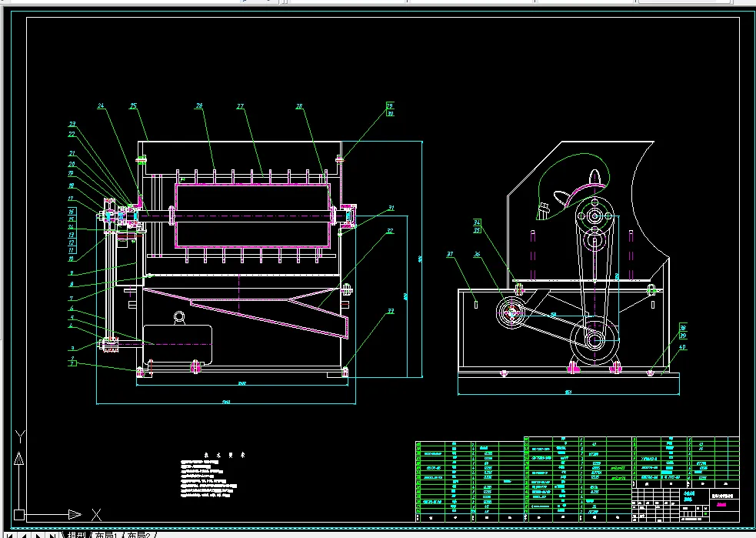
Task: Select boxed part number 30
Action: point(390,113)
